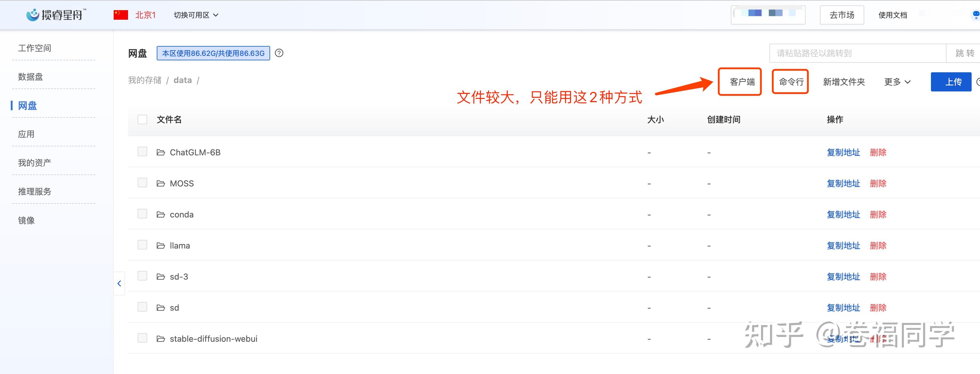Go to 推理服务 in the sidebar
Viewport: 980px width, 374px height.
click(35, 191)
